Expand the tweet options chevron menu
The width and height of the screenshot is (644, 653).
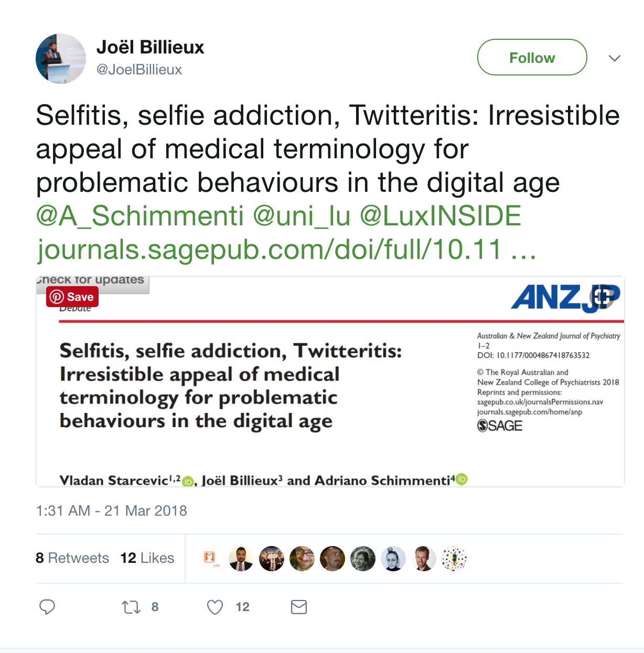point(615,58)
